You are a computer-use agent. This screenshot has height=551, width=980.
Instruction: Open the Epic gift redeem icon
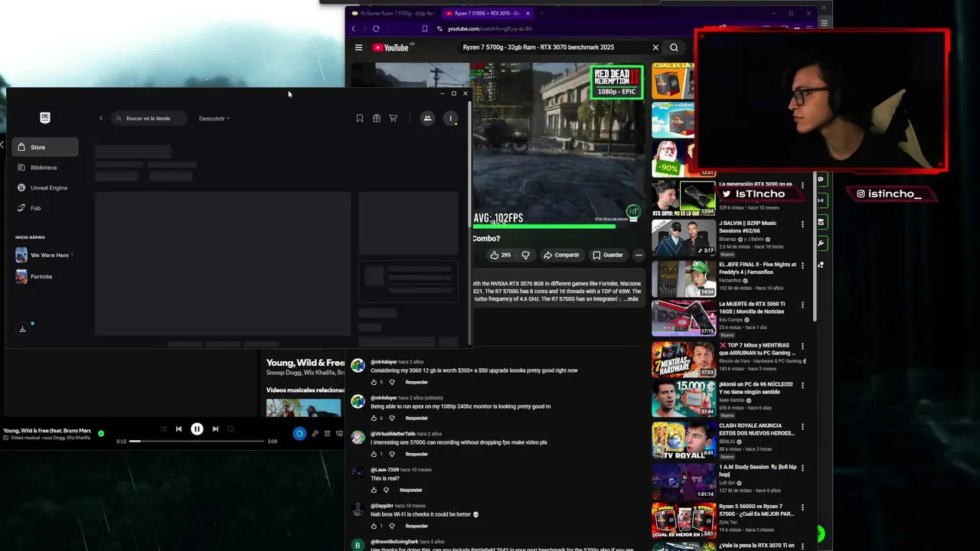(x=377, y=118)
